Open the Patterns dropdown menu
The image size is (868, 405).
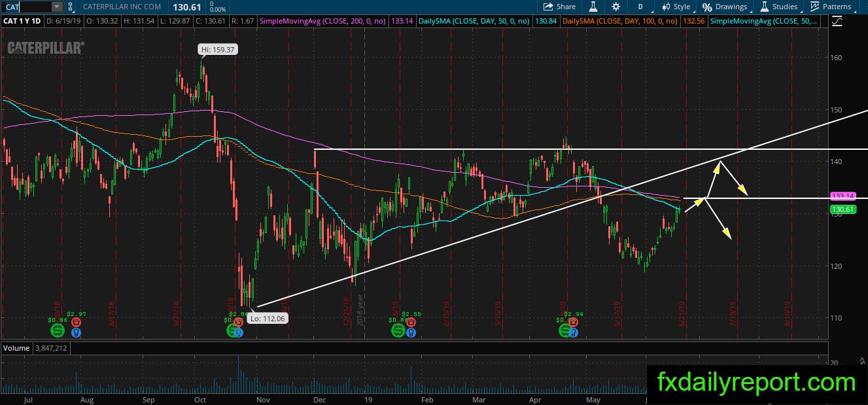coord(831,7)
